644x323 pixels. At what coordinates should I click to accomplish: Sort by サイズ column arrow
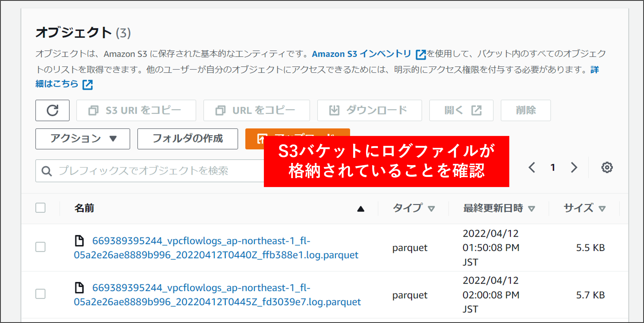(x=602, y=209)
